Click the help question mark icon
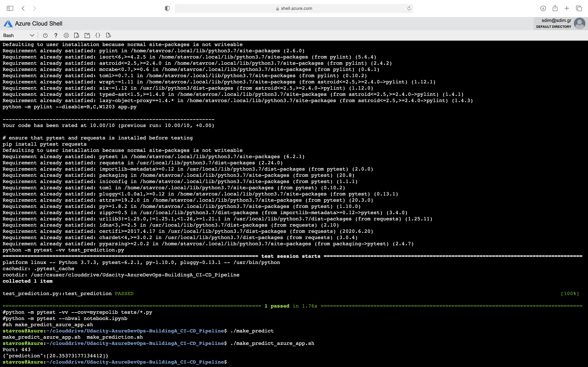The width and height of the screenshot is (588, 367). [55, 35]
